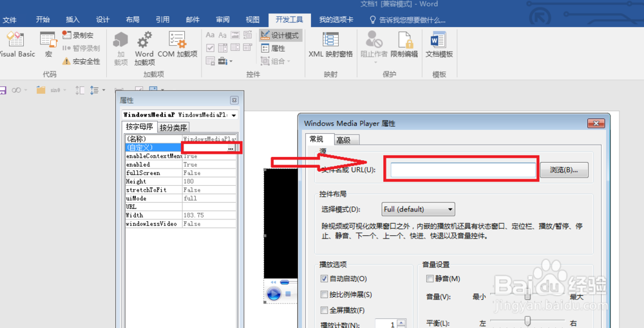
Task: Insert a date picker content control
Action: (248, 48)
